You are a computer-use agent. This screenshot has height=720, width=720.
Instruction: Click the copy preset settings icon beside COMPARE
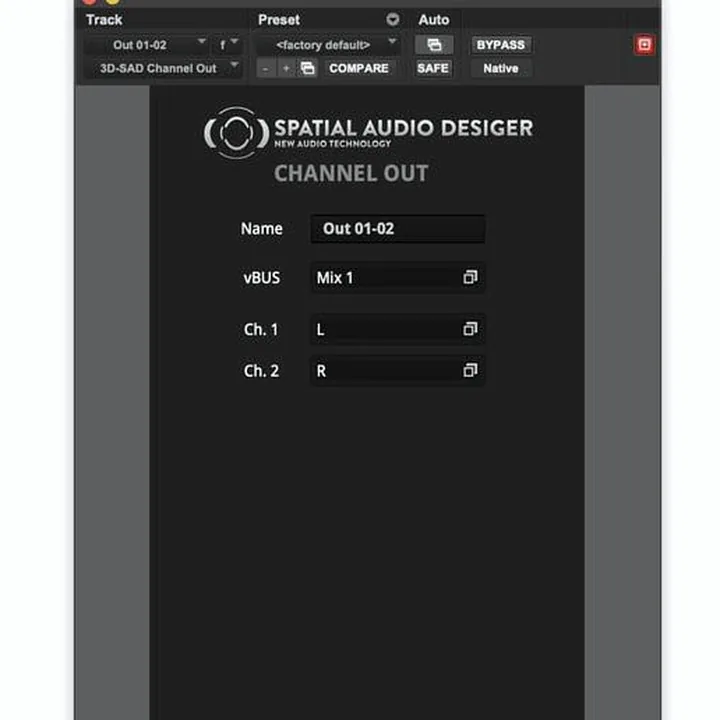point(307,68)
